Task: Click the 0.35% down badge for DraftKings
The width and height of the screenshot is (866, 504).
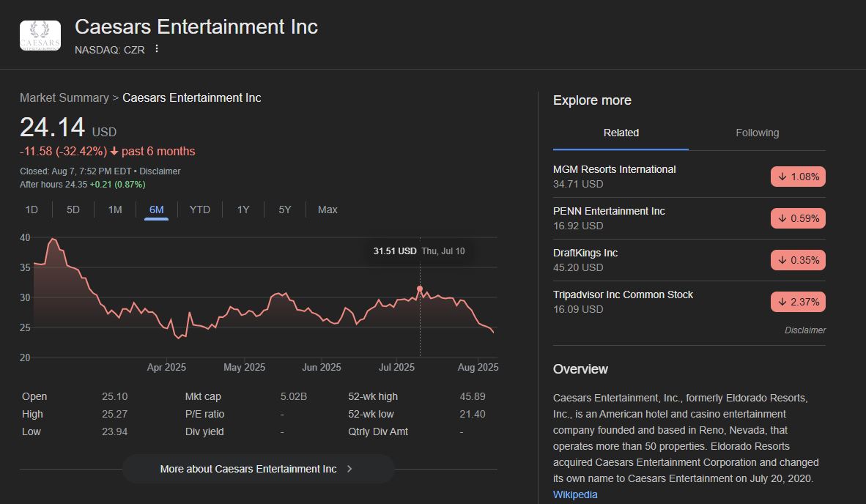Action: point(798,260)
